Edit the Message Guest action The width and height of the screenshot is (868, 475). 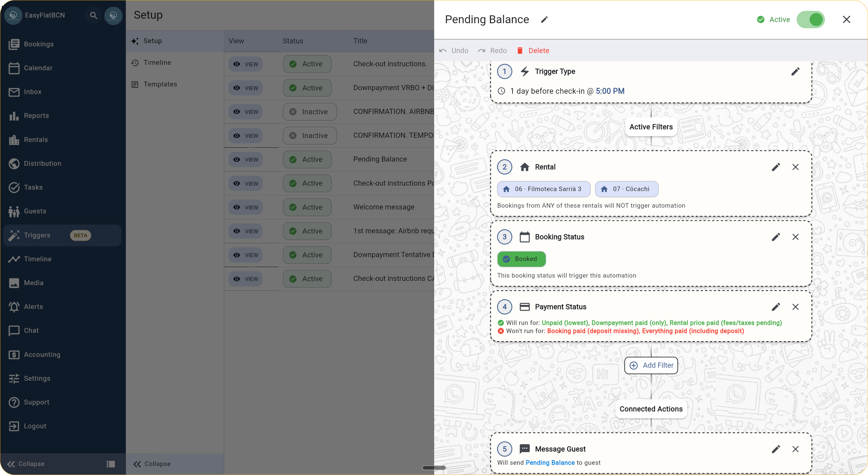point(776,449)
